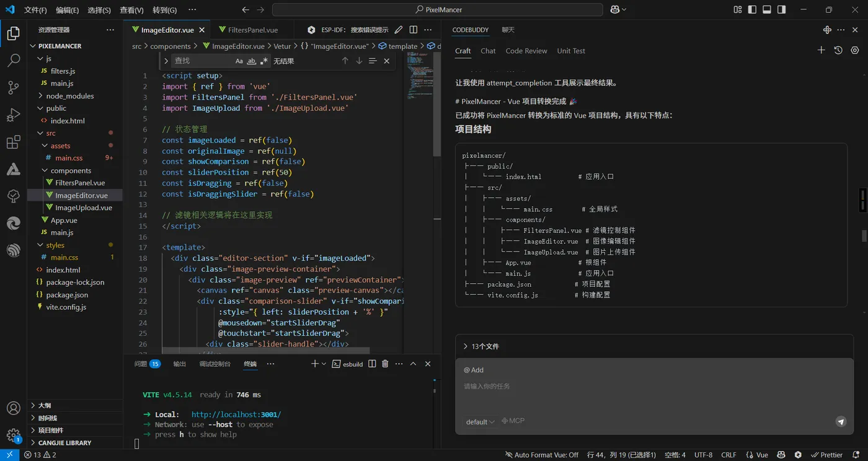Image resolution: width=868 pixels, height=461 pixels.
Task: Open errors and warnings count in status bar
Action: pyautogui.click(x=40, y=455)
